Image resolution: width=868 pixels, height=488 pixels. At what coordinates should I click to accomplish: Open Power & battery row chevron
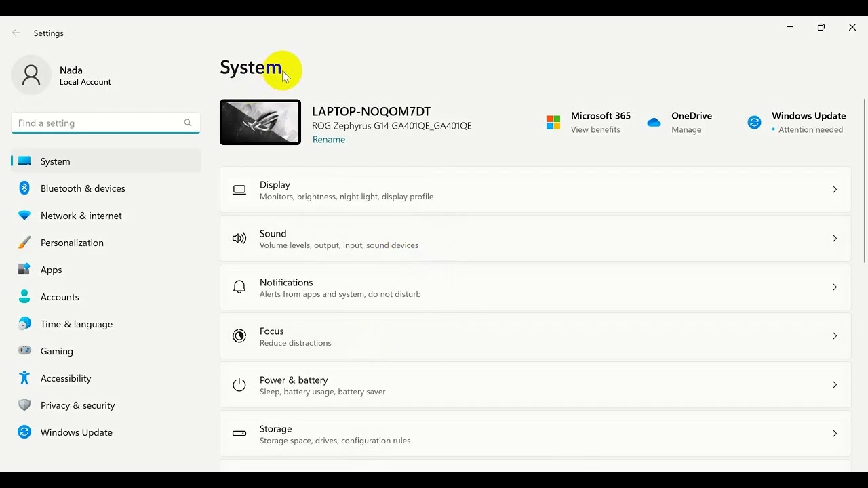(835, 385)
